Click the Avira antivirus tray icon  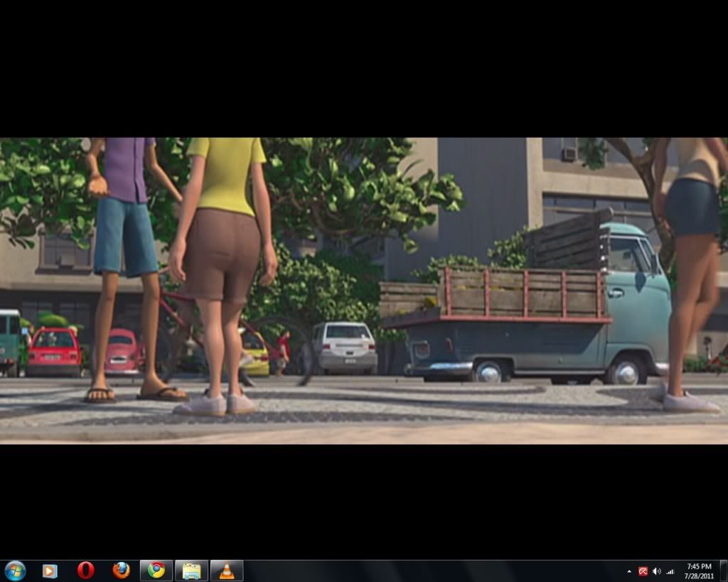click(643, 571)
